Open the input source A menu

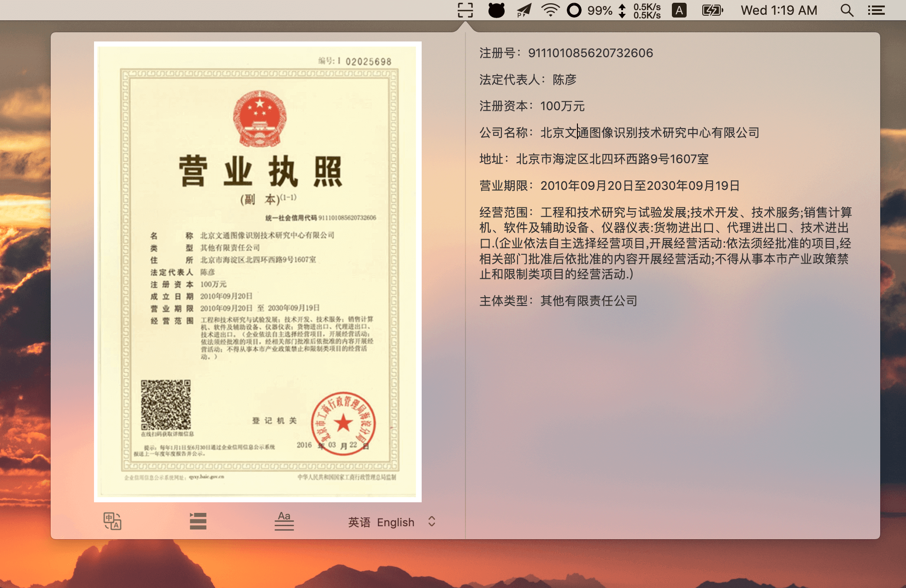(679, 10)
